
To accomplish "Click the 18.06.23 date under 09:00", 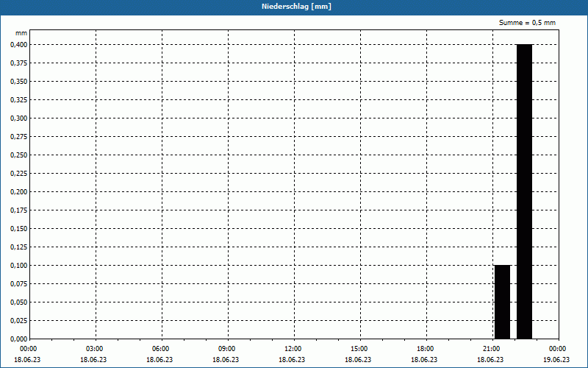I will [226, 360].
